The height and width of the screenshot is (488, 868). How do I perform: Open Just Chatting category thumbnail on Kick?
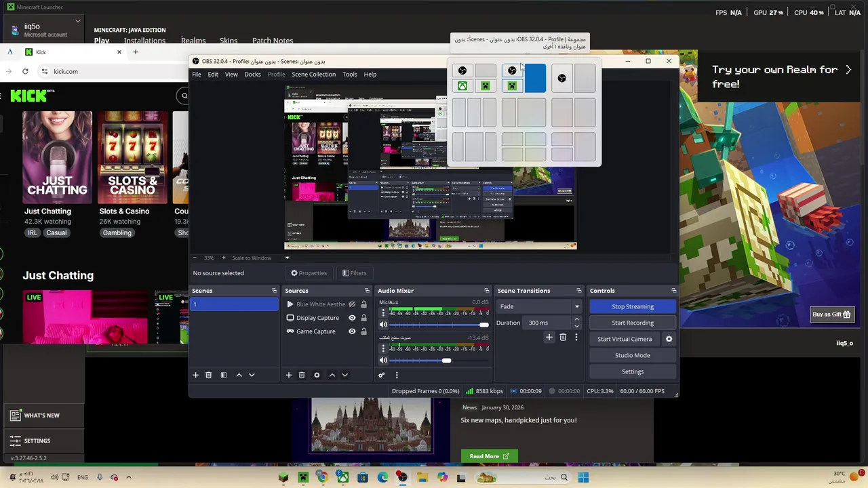[x=57, y=157]
